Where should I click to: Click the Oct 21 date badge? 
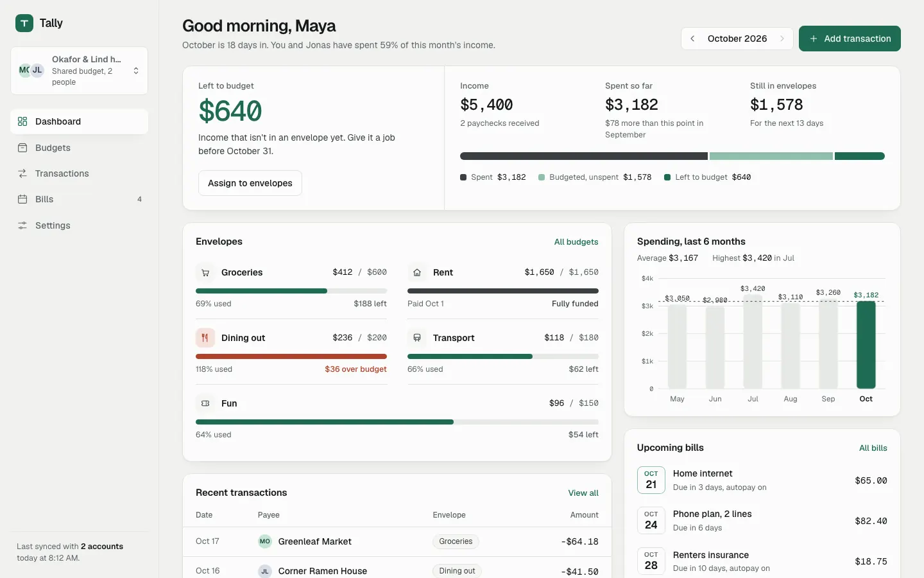click(x=651, y=480)
